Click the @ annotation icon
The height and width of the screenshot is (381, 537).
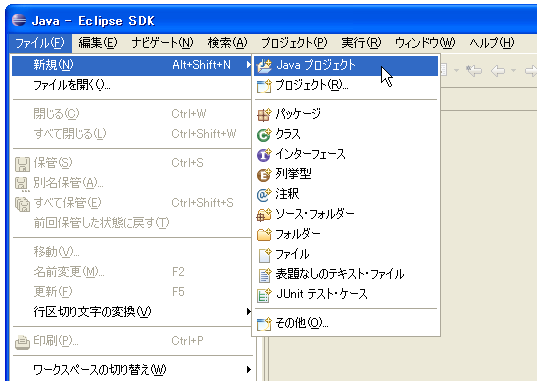[x=264, y=195]
